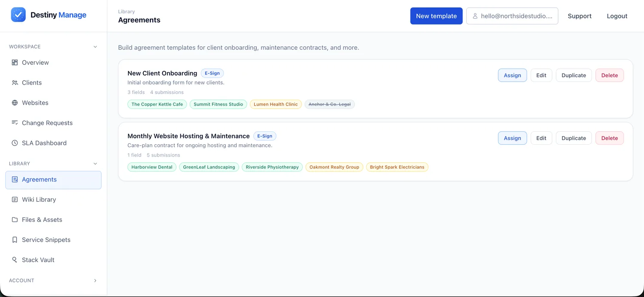Select the Bright Spark Electricians tag
The image size is (644, 297).
click(x=397, y=167)
